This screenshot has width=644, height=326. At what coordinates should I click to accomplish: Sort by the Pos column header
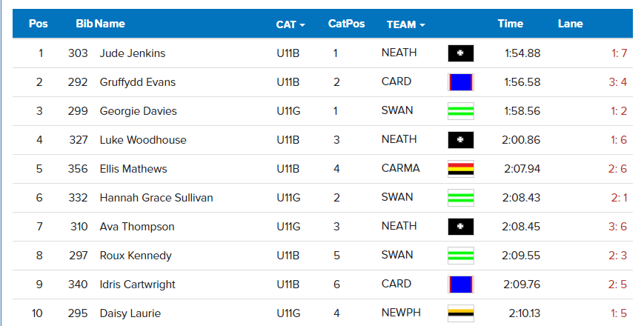tap(39, 24)
